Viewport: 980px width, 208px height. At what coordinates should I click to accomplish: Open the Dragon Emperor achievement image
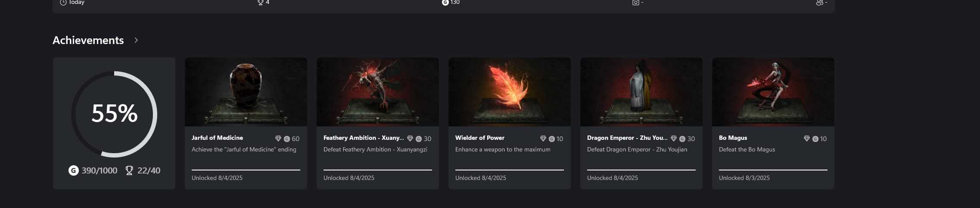pos(641,92)
